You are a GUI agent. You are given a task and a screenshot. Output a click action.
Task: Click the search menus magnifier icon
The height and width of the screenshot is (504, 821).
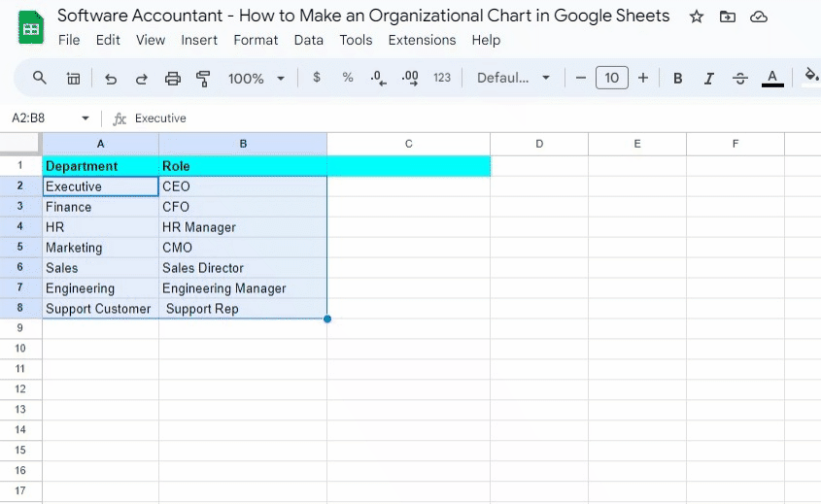(40, 78)
